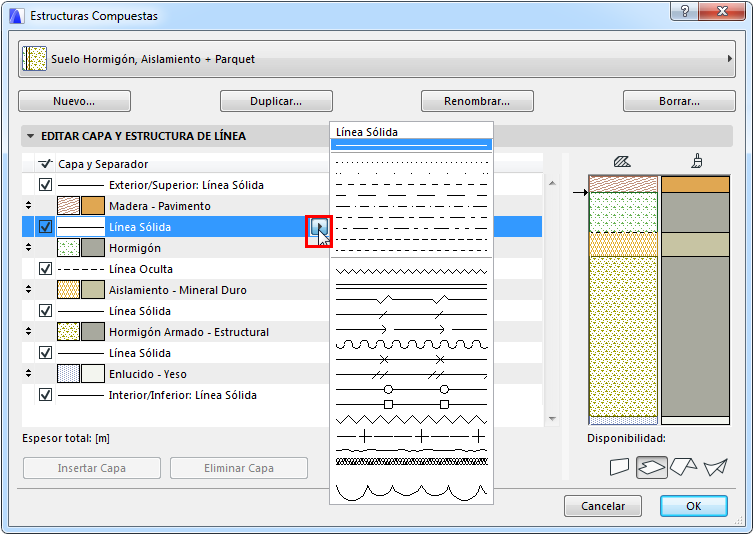Click Hormigón gray surface swatch
This screenshot has width=753, height=535.
point(93,248)
